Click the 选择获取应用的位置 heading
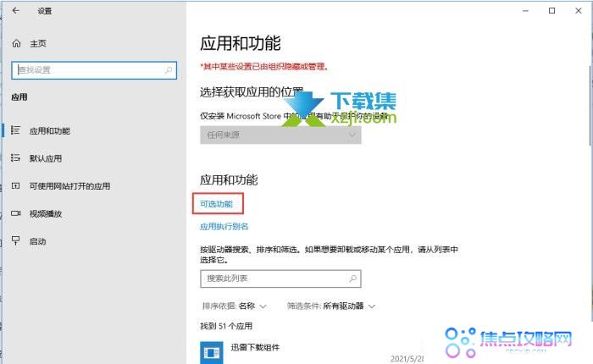The image size is (593, 364). coord(252,92)
